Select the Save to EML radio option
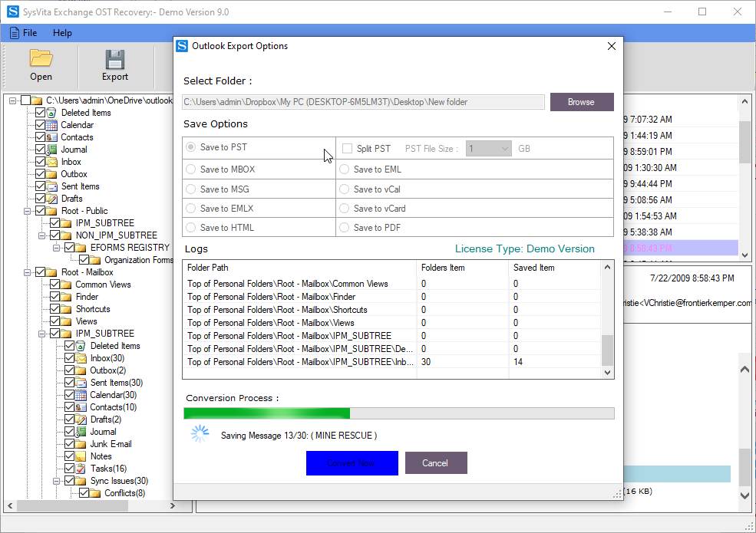Image resolution: width=756 pixels, height=533 pixels. (x=345, y=169)
